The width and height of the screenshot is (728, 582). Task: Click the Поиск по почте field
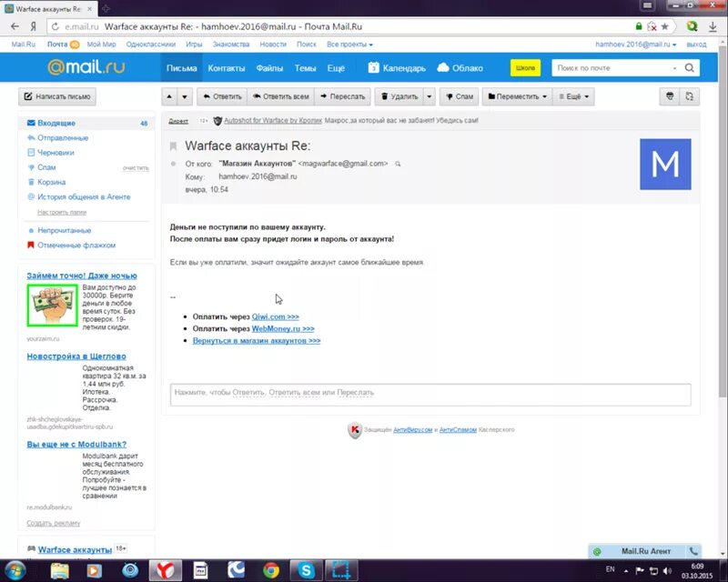point(612,68)
